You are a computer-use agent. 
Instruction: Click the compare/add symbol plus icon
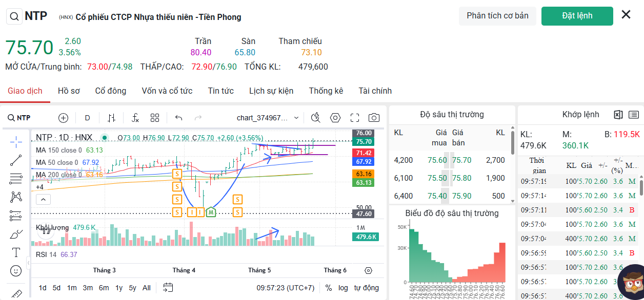(x=64, y=118)
